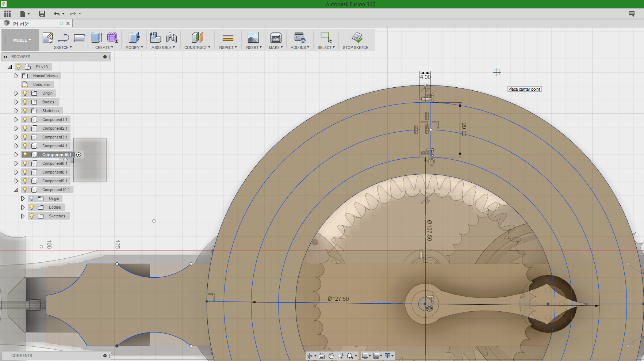644x361 pixels.
Task: Collapse the BROWSER panel arrows
Action: pyautogui.click(x=5, y=57)
